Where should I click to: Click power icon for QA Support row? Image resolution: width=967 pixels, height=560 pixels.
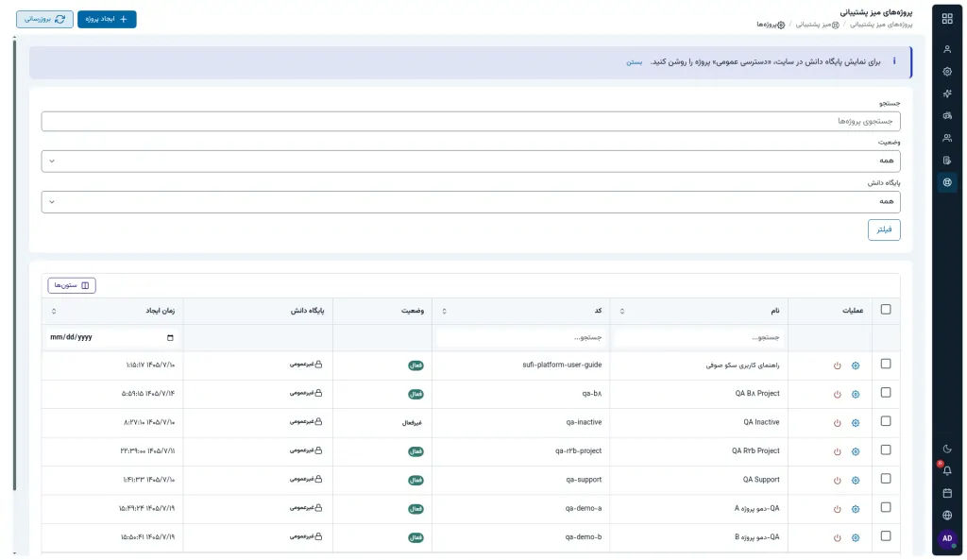pos(837,481)
